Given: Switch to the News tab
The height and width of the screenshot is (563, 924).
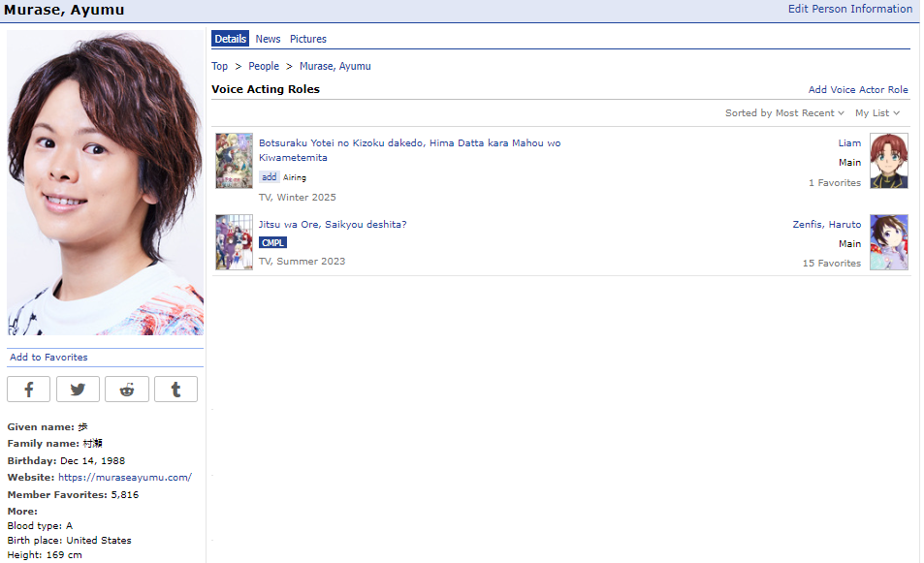Looking at the screenshot, I should coord(268,39).
